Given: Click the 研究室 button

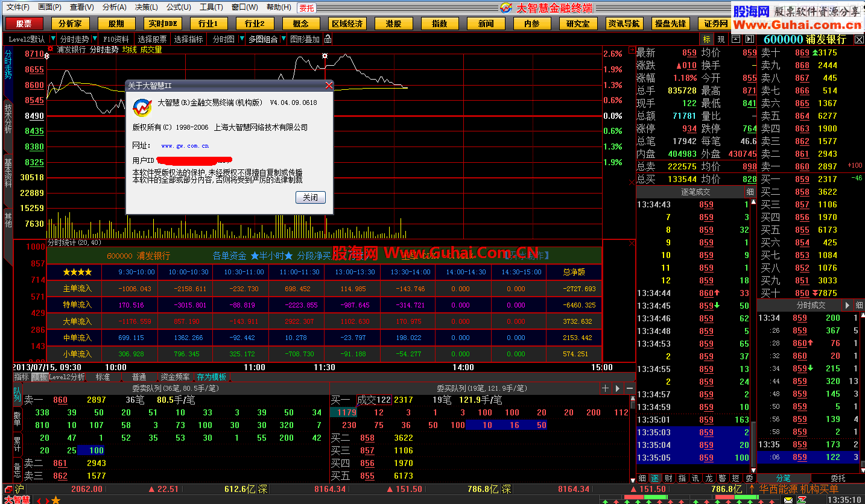Looking at the screenshot, I should [x=578, y=24].
